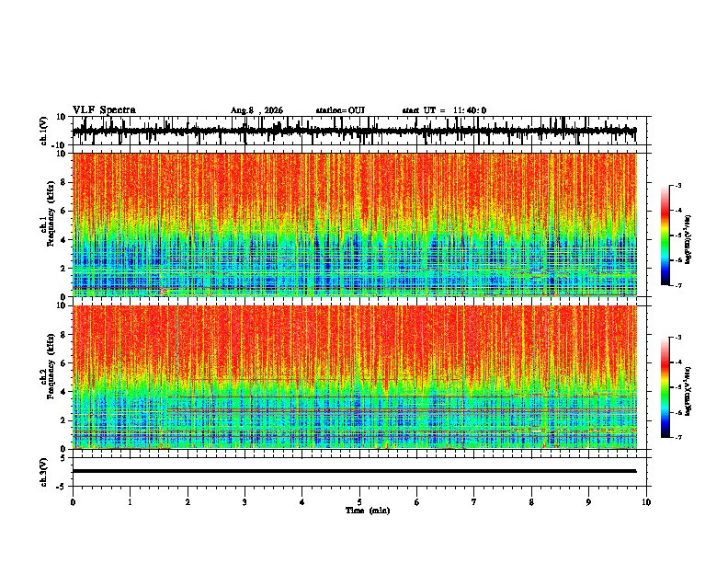This screenshot has width=728, height=563.
Task: Click the ch.1 voltage waveform trace
Action: coord(354,131)
